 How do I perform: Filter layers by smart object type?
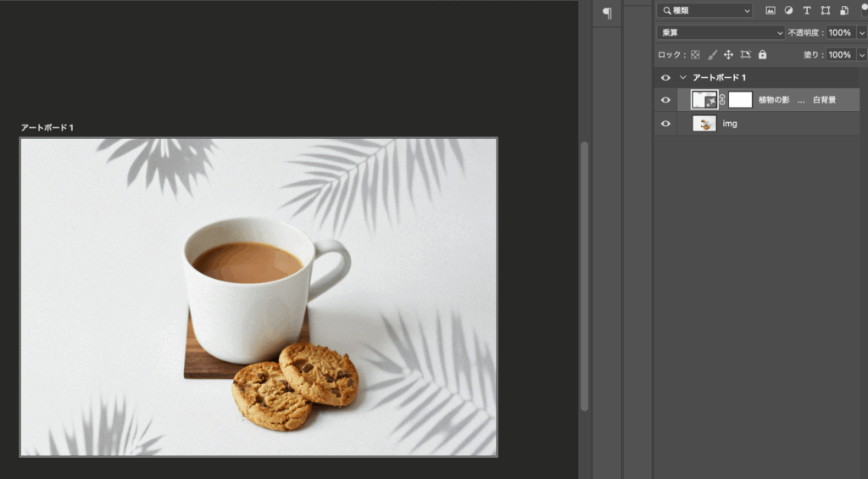[x=843, y=10]
